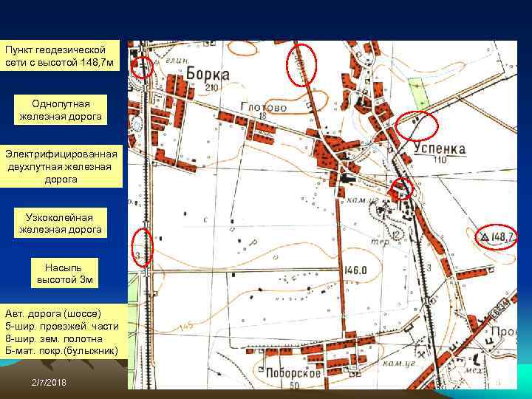Click the date '2/7/2018' in the footer

[x=49, y=383]
